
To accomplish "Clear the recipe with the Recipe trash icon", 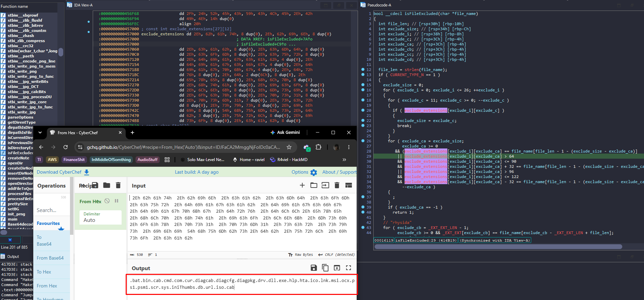I will (x=118, y=185).
